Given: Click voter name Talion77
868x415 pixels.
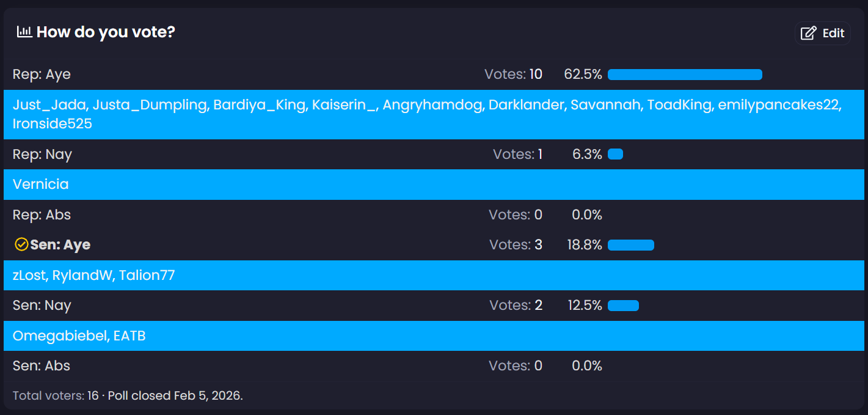Looking at the screenshot, I should tap(147, 276).
